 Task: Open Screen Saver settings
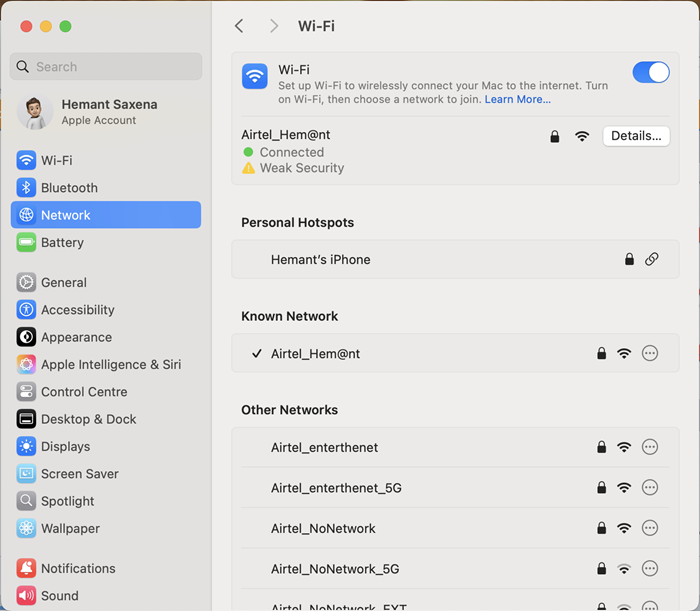pos(106,474)
